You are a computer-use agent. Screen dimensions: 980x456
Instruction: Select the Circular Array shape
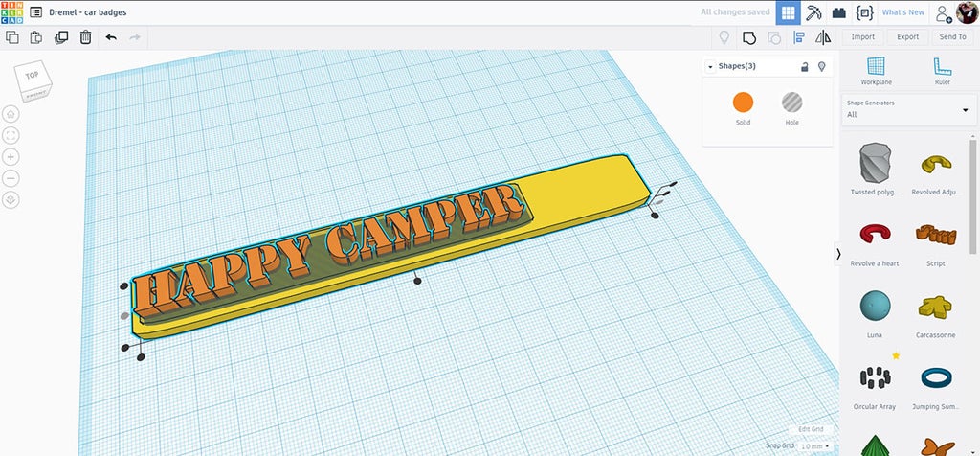pos(875,377)
